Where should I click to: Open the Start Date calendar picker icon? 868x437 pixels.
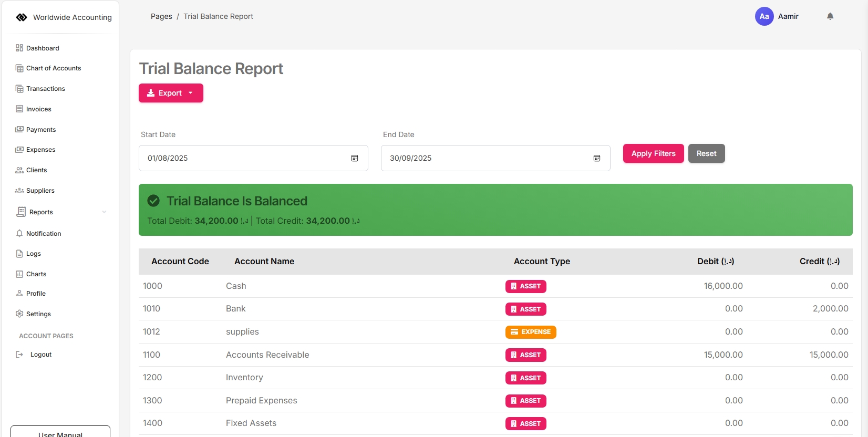[355, 158]
